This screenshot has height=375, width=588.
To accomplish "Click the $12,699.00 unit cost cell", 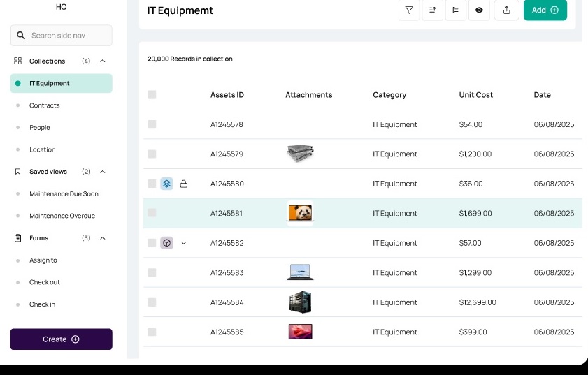I will [478, 302].
